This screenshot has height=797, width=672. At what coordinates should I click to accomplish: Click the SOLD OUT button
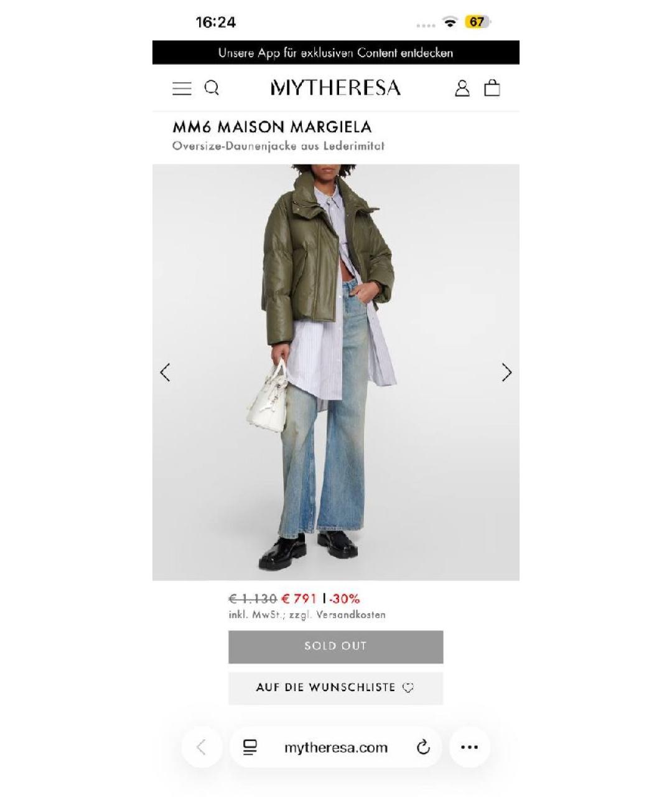(336, 646)
